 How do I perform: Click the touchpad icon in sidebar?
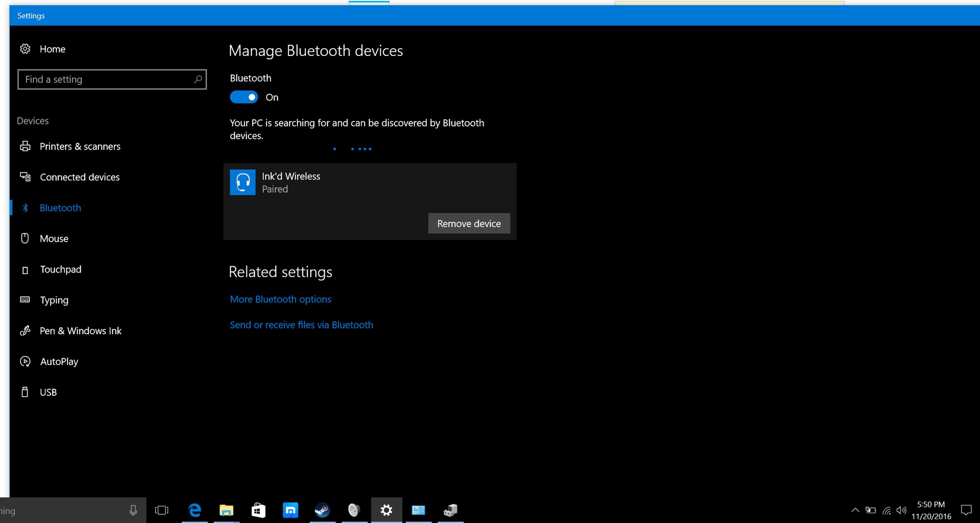pyautogui.click(x=25, y=270)
